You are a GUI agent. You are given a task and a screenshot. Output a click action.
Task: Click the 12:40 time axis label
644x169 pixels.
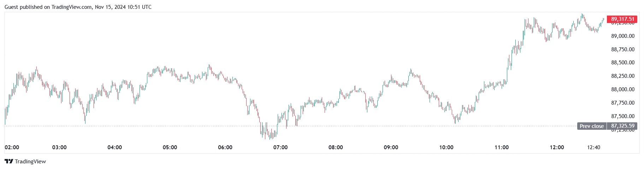click(593, 147)
